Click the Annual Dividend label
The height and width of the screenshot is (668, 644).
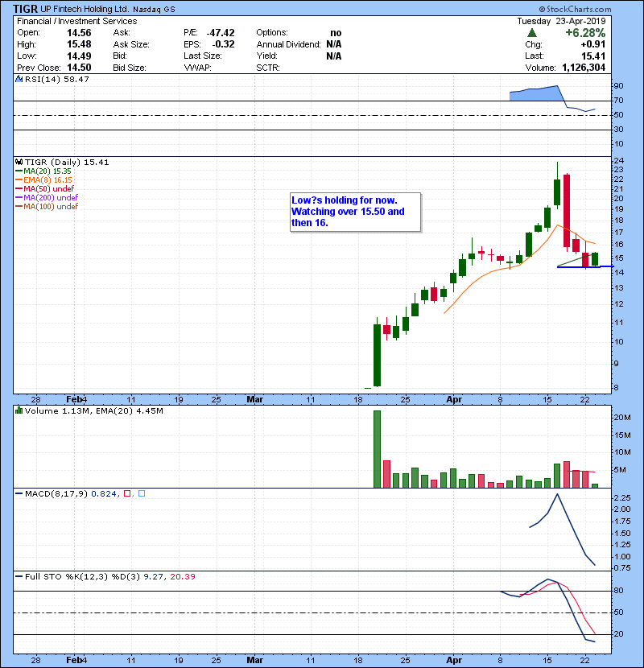click(x=288, y=44)
